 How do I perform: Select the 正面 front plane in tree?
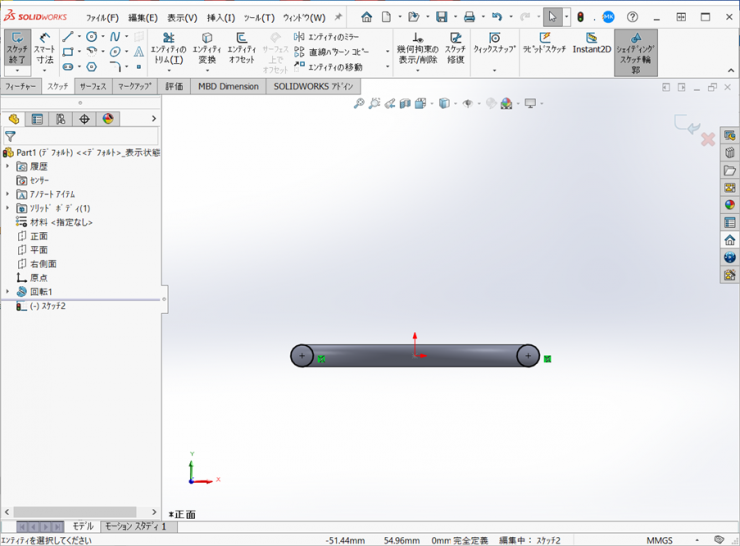pos(38,236)
